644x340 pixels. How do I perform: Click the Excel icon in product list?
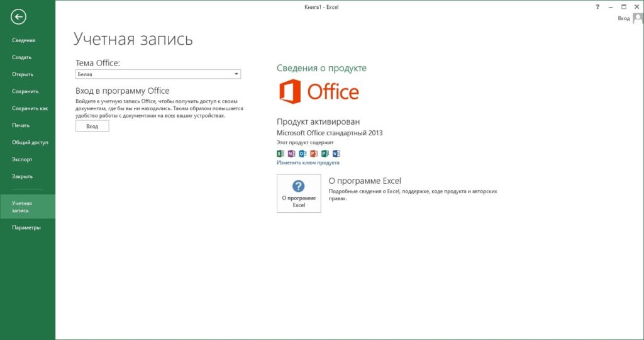click(280, 154)
